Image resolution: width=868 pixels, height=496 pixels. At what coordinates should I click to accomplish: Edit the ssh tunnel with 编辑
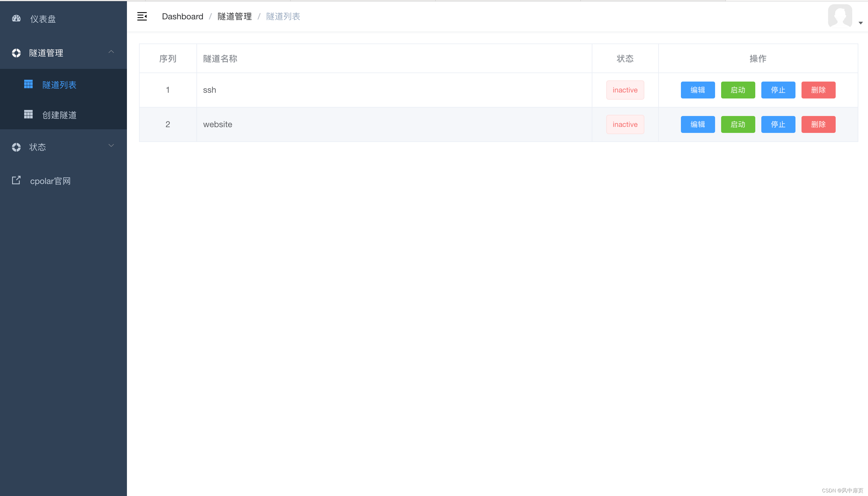click(x=697, y=90)
